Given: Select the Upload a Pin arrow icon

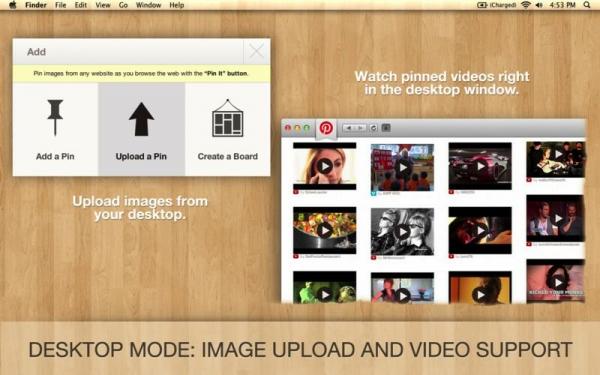Looking at the screenshot, I should pos(141,119).
